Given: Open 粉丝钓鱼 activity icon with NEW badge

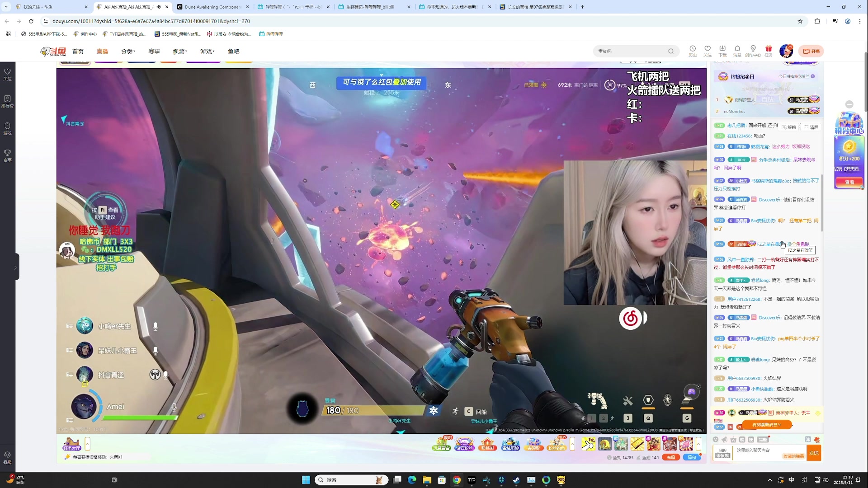Looking at the screenshot, I should pyautogui.click(x=557, y=444).
